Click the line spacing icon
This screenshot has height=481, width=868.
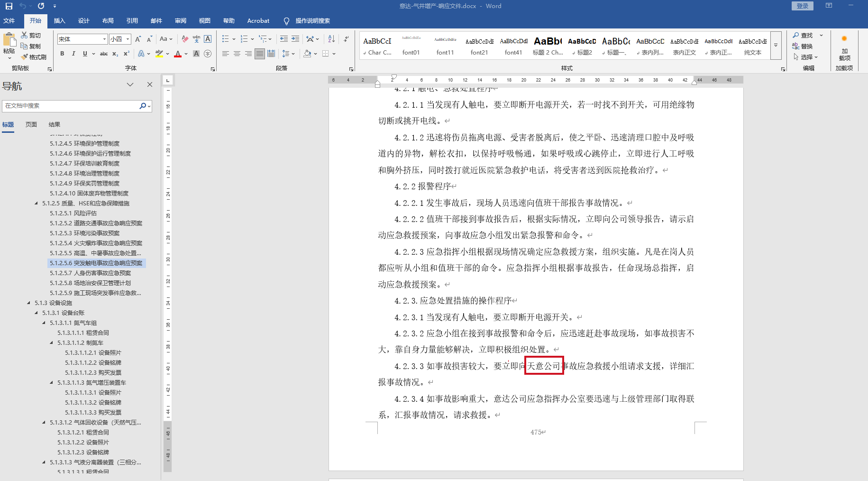point(286,54)
